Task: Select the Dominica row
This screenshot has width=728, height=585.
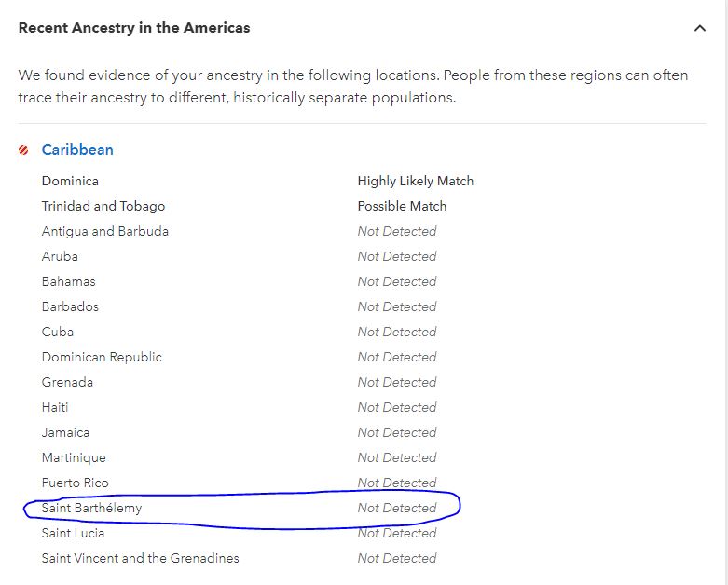Action: point(70,181)
